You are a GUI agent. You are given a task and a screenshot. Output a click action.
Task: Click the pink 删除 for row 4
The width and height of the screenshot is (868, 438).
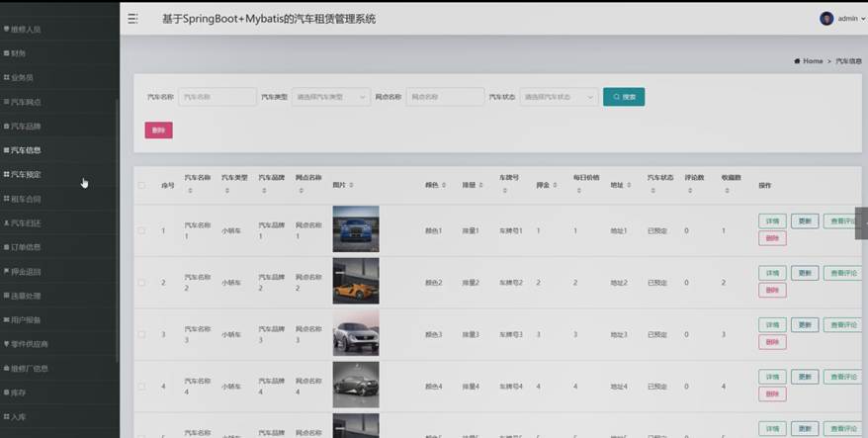(x=772, y=394)
